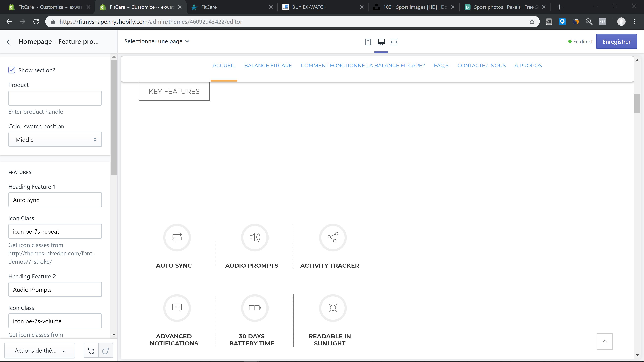Close the BUY EX-WATCH tab
The image size is (644, 362).
362,7
